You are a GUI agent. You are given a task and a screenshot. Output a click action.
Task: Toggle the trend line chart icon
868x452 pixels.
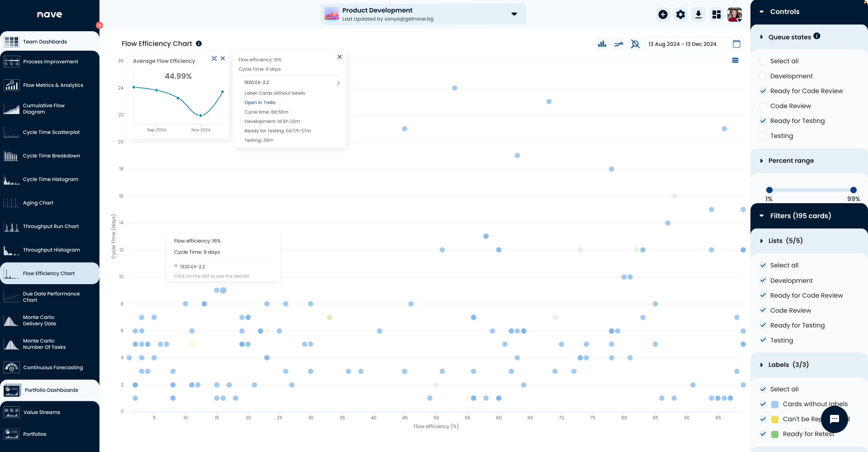pos(618,44)
